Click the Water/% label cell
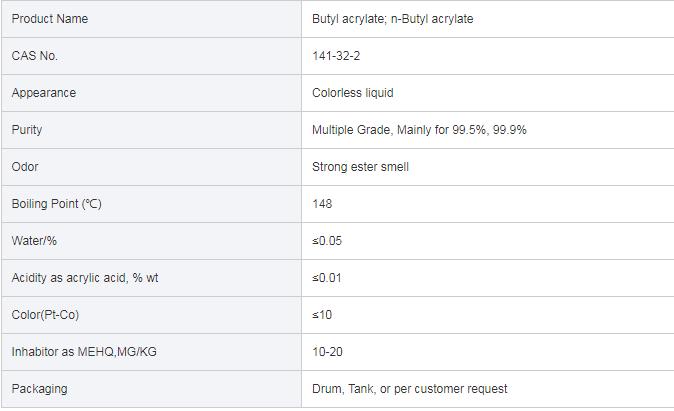Viewport: 674px width, 411px height. coord(33,241)
